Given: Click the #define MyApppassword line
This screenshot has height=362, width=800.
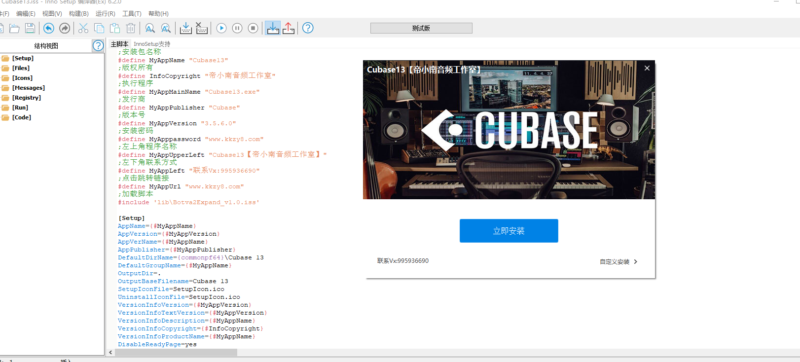Looking at the screenshot, I should pos(191,139).
